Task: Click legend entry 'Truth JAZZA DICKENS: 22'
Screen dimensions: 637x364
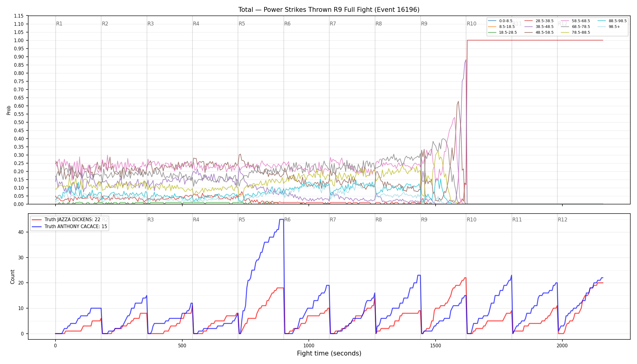Action: [x=66, y=220]
